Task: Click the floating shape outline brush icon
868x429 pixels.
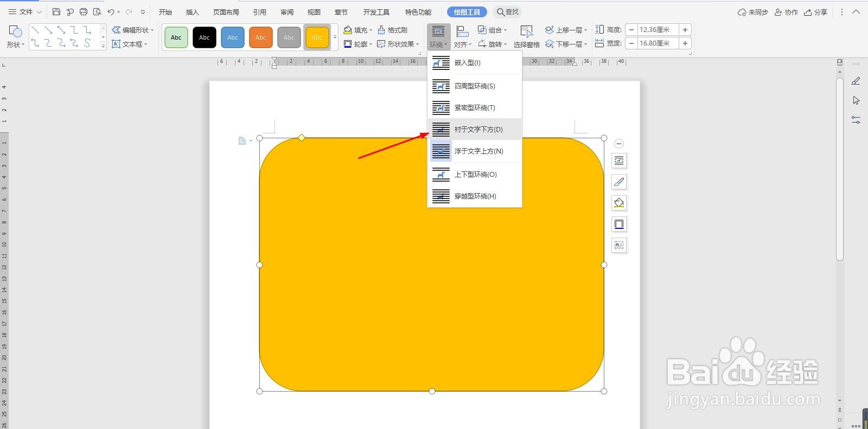Action: pos(619,182)
